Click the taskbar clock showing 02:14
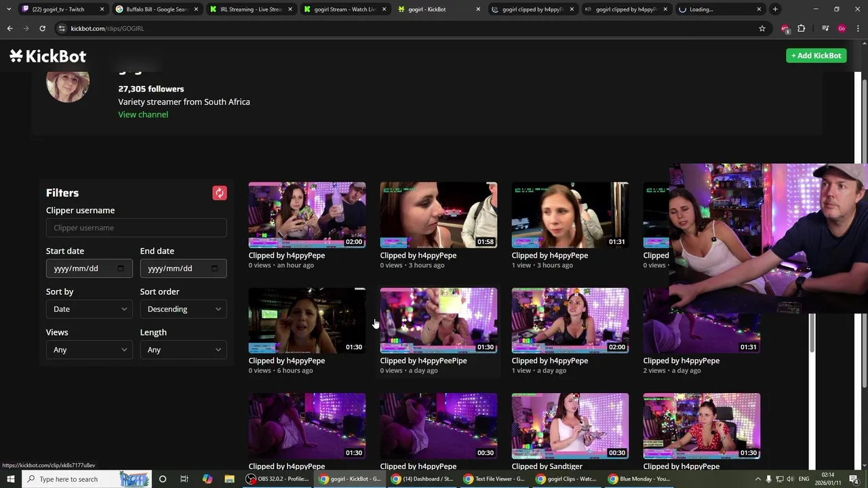The height and width of the screenshot is (488, 868). pos(828,479)
